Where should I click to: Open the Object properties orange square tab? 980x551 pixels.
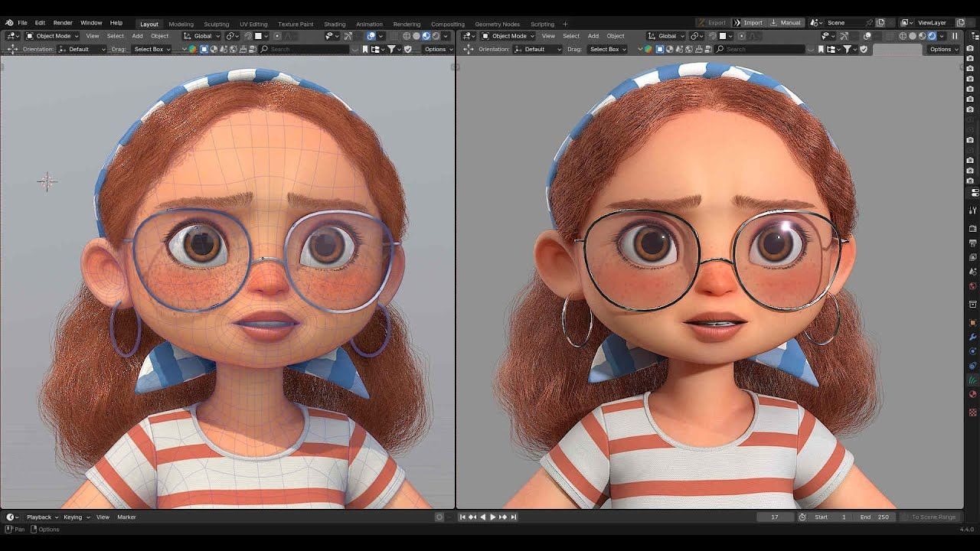(x=973, y=322)
